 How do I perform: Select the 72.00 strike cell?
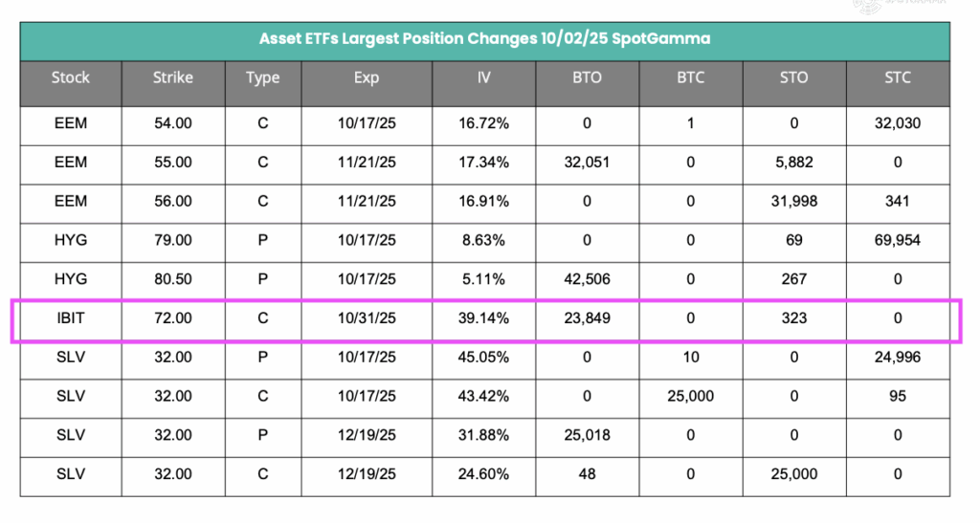pyautogui.click(x=172, y=318)
